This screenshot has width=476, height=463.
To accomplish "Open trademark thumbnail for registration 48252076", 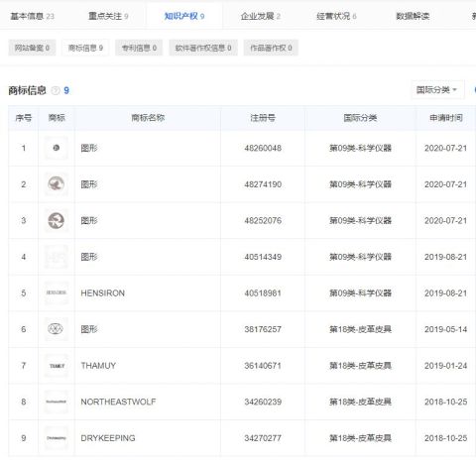I will coord(57,220).
